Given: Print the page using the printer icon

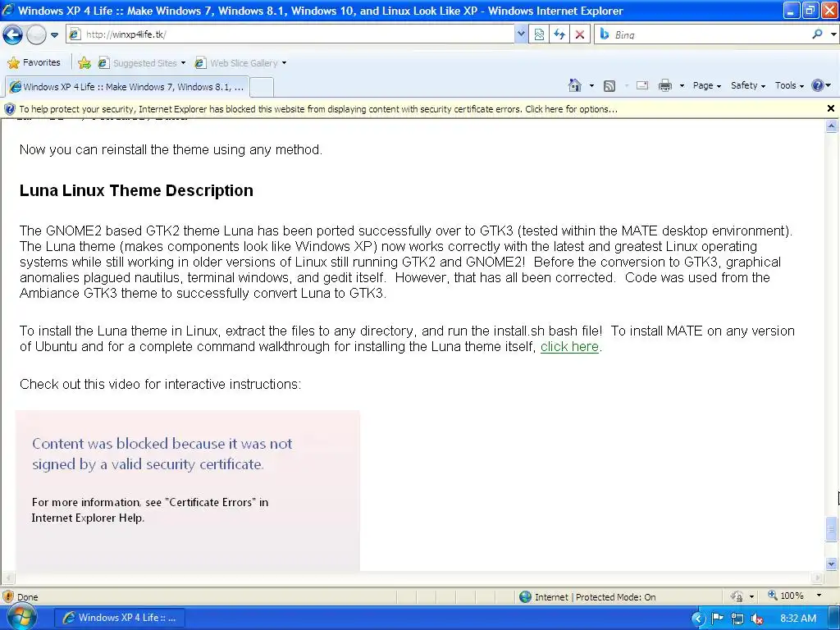Looking at the screenshot, I should tap(664, 85).
